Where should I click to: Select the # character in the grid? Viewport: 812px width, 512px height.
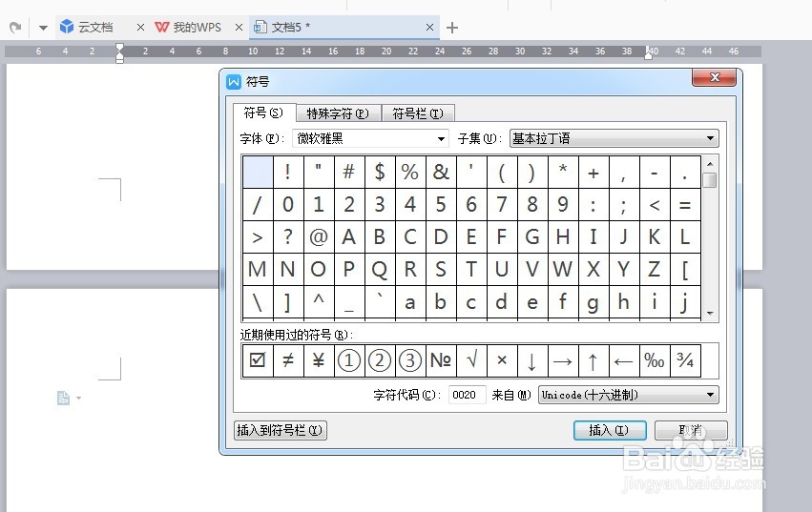349,172
